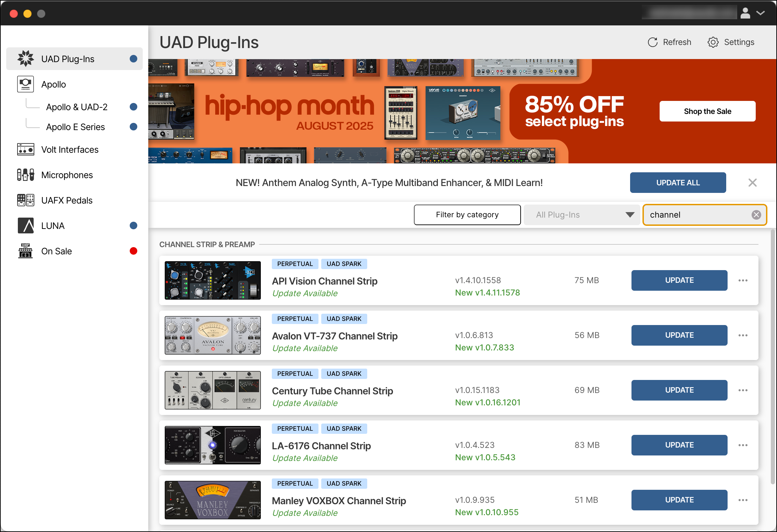Screen dimensions: 777x532
Task: Open the On Sale section
Action: coord(74,251)
